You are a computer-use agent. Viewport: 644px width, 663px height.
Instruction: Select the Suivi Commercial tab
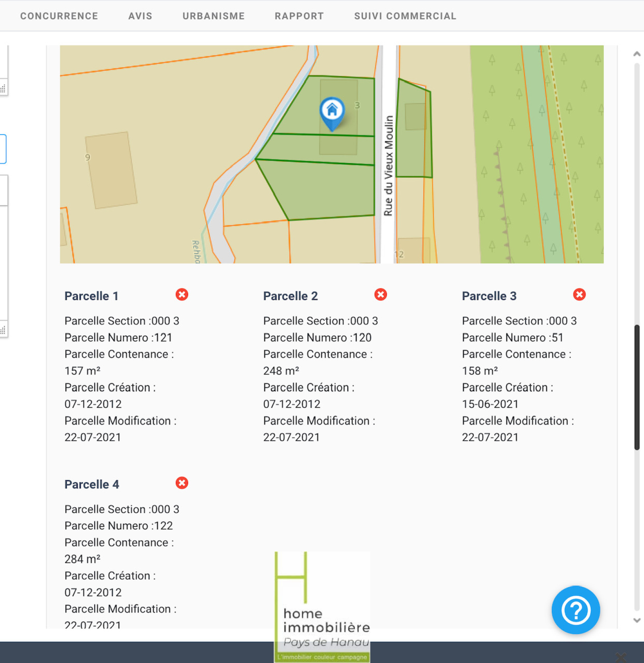(405, 16)
